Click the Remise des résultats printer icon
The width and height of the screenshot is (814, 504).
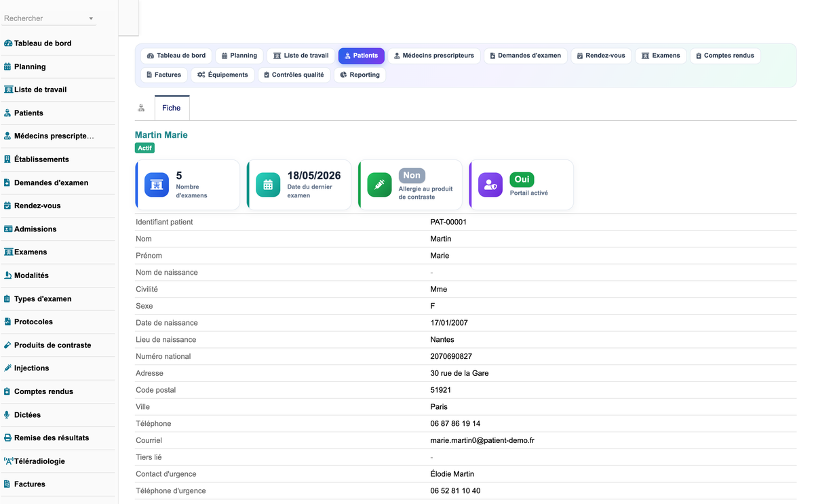[x=7, y=438]
